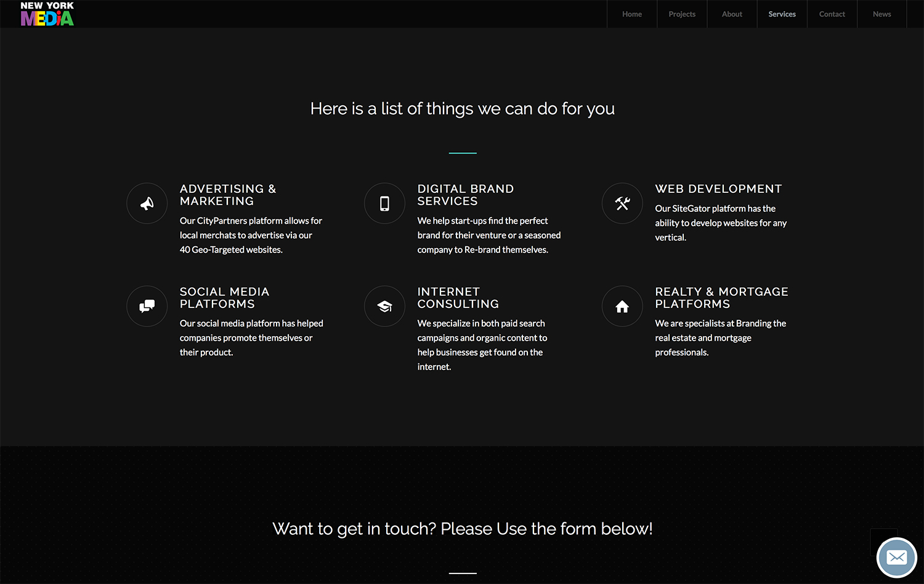The height and width of the screenshot is (584, 924).
Task: Click the CityPartners platform description text
Action: [251, 235]
